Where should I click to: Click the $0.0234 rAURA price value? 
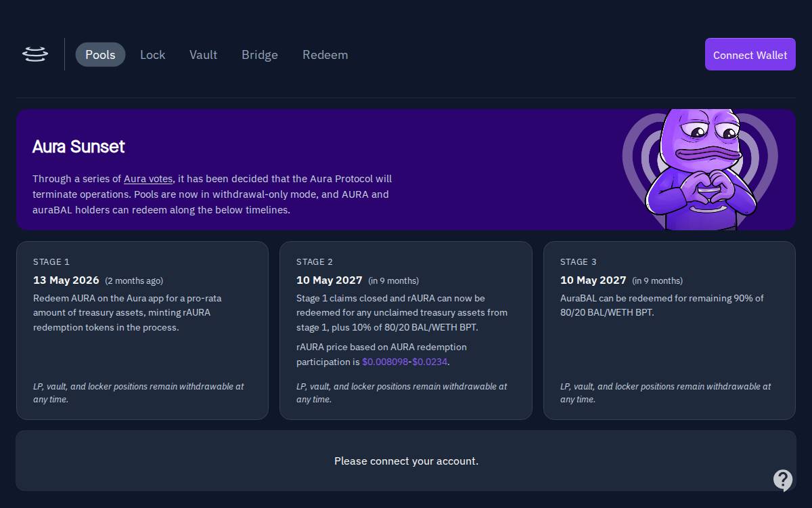point(430,362)
